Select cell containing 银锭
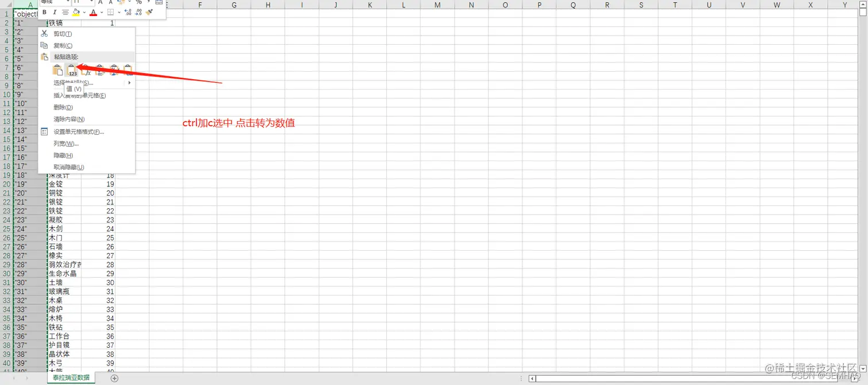This screenshot has height=385, width=868. tap(64, 202)
